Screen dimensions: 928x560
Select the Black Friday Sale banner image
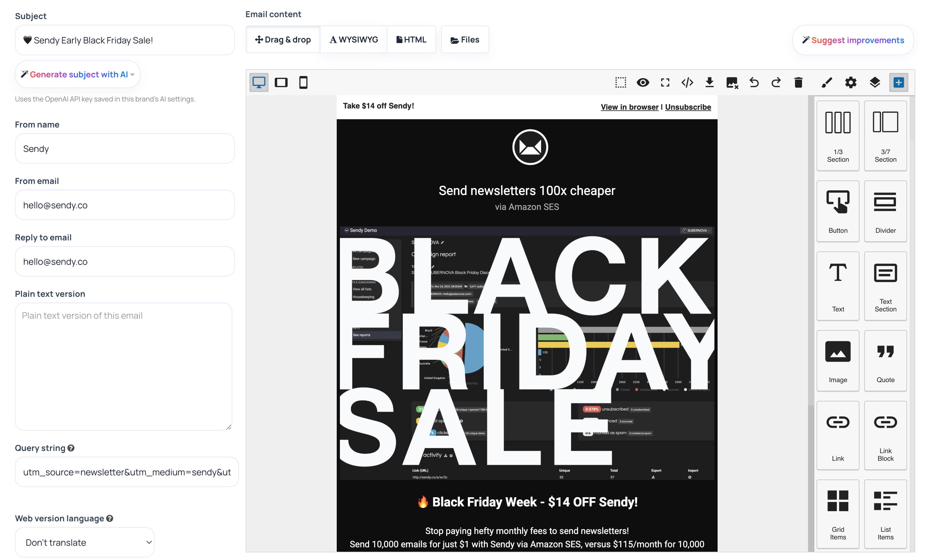(527, 353)
